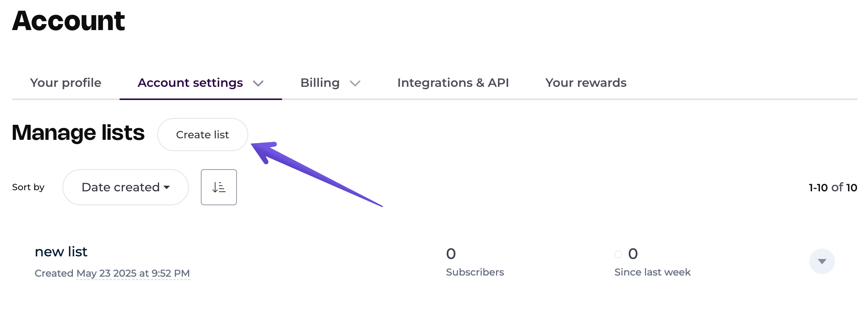This screenshot has height=309, width=868.
Task: Go to the Integrations & API tab
Action: pyautogui.click(x=453, y=83)
